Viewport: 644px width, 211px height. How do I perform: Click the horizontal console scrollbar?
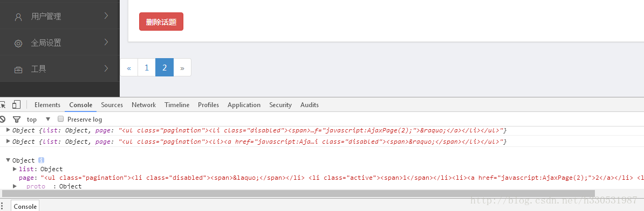[x=298, y=193]
